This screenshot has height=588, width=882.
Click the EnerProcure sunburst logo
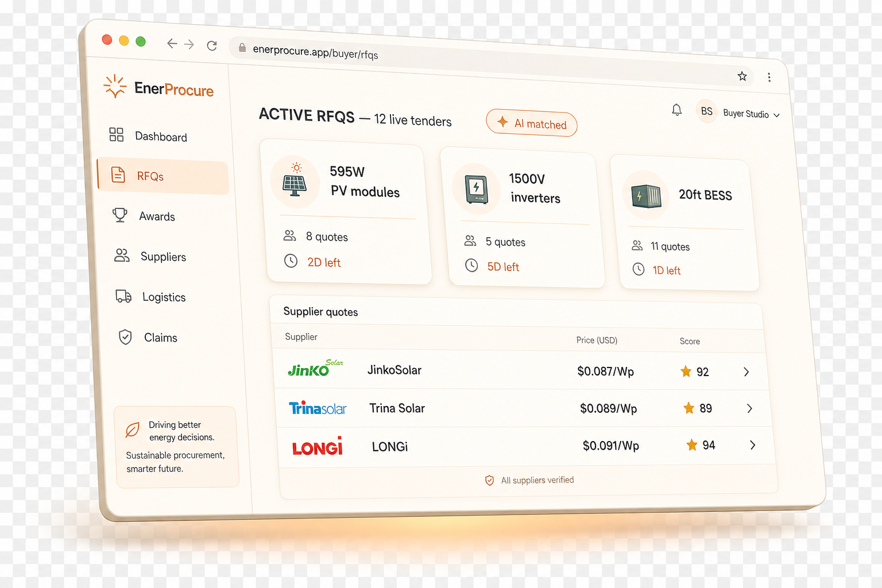click(115, 86)
